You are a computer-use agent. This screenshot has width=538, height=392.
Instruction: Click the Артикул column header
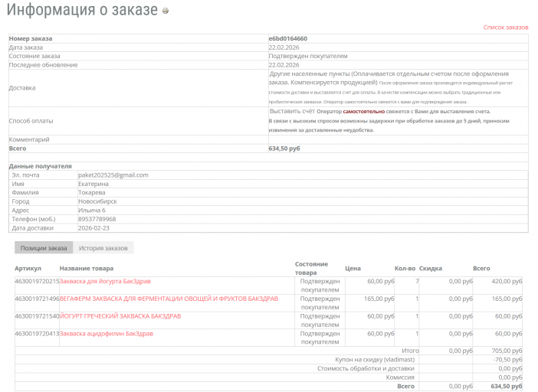[28, 269]
